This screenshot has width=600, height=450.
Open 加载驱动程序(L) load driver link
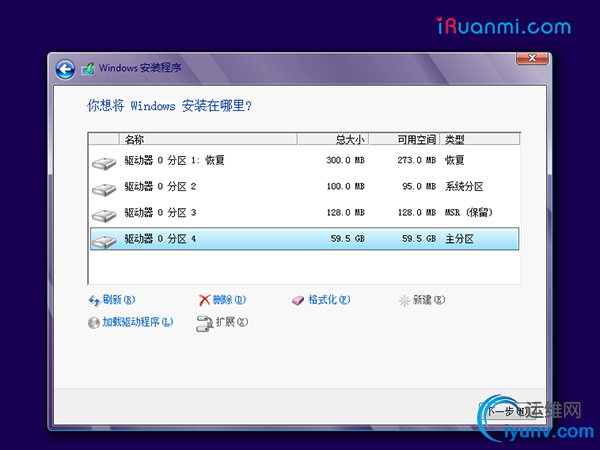[138, 322]
